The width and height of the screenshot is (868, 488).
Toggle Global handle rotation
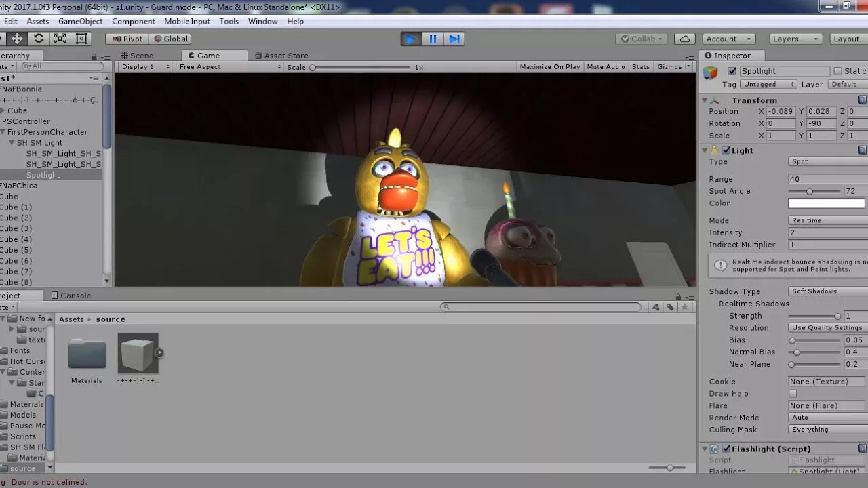pos(170,39)
